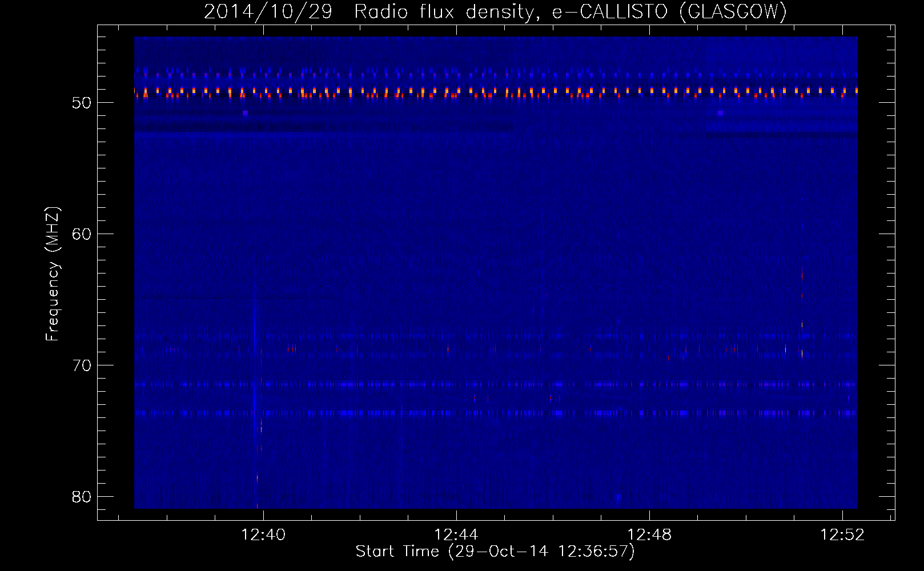Click the 12:52 time tick label
This screenshot has height=571, width=924.
842,535
